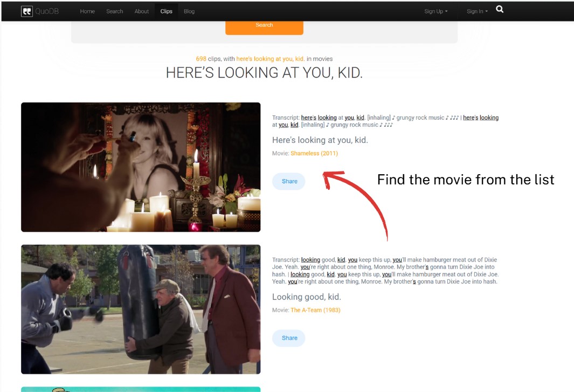Screen dimensions: 574x392
Task: Click the Shameless transcript text
Action: coord(385,121)
